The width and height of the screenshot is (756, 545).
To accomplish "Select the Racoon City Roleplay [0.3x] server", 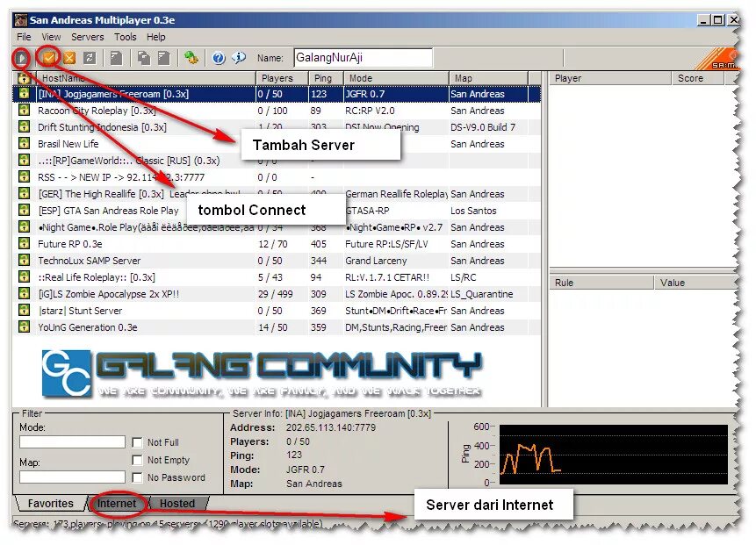I will click(277, 111).
